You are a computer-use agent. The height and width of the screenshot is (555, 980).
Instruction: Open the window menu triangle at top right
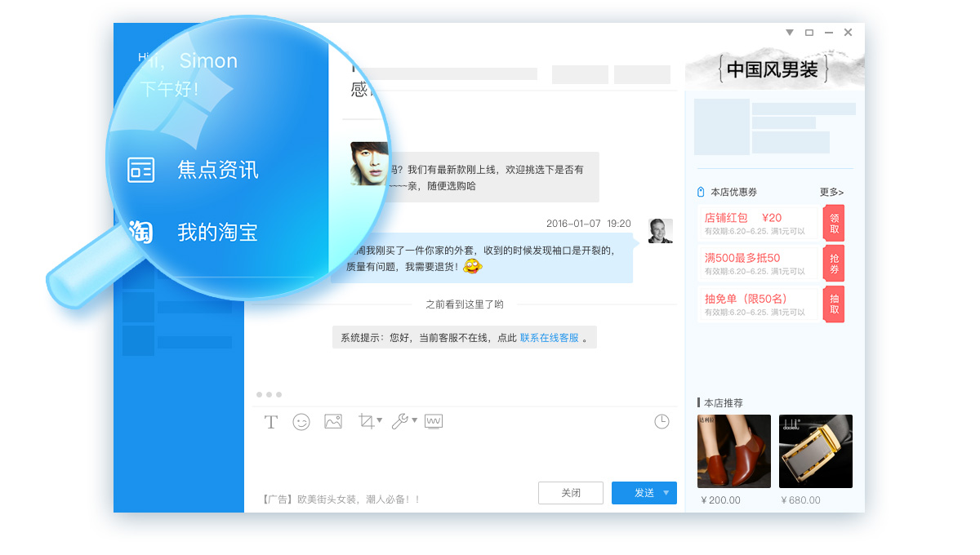point(789,33)
